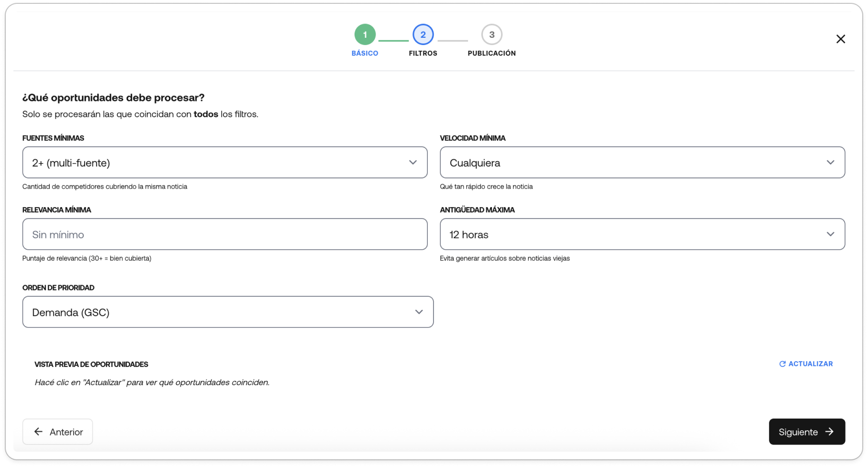This screenshot has height=467, width=868.
Task: Click the hint "Evita generar artículos sobre noticias viejas"
Action: click(505, 258)
